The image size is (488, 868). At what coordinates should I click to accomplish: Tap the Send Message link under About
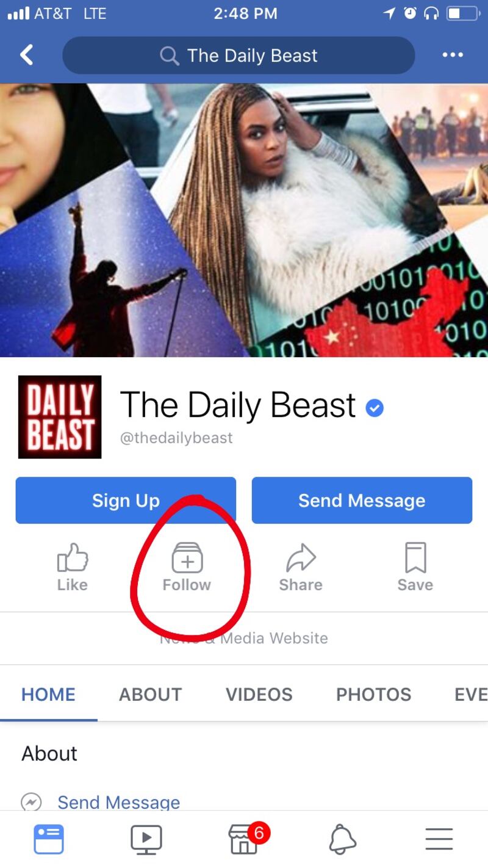[119, 802]
